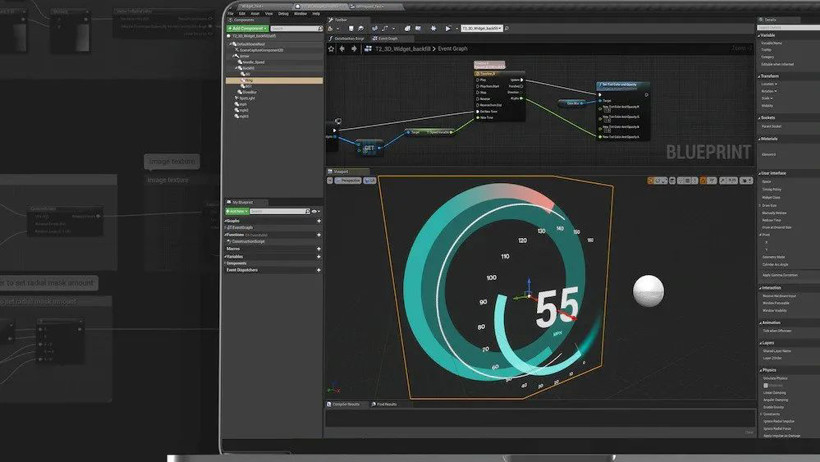Switch to the Construction Script tab
Viewport: 820px width, 462px height.
[x=347, y=39]
